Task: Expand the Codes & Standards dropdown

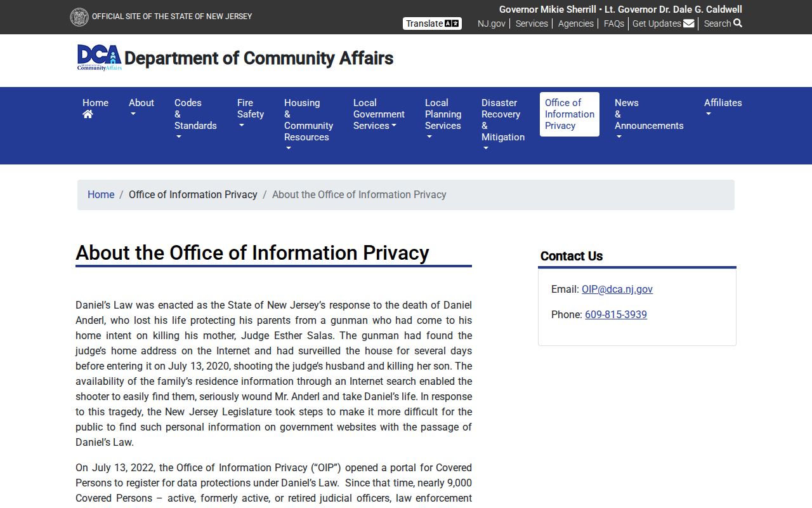Action: [195, 120]
